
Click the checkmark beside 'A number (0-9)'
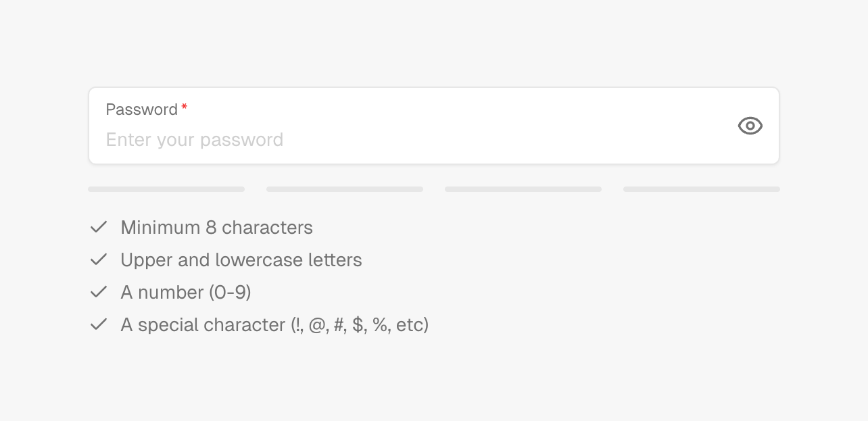coord(99,292)
